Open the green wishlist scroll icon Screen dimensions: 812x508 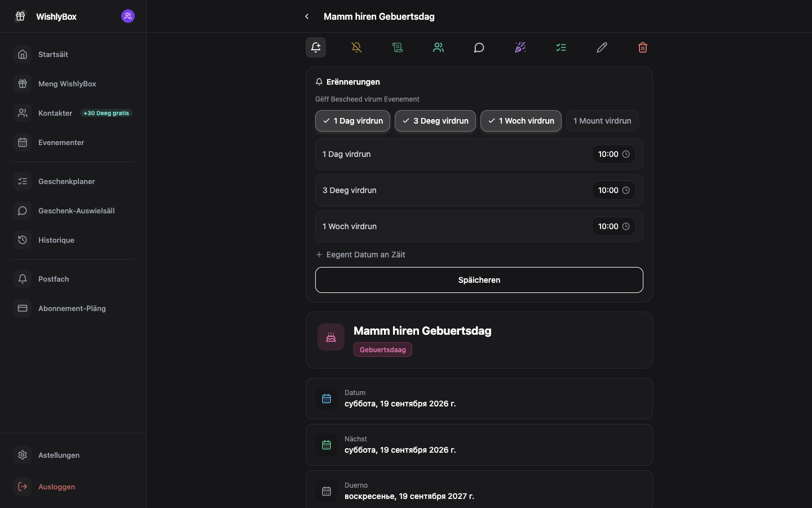point(398,47)
